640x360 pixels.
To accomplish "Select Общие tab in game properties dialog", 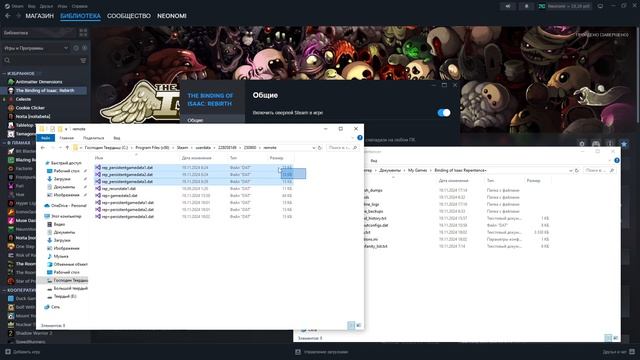I will click(195, 120).
